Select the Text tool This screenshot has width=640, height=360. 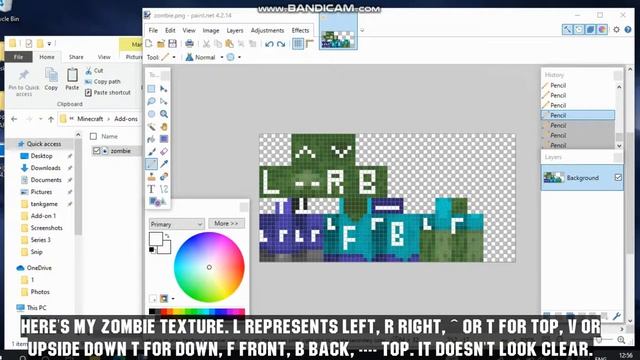pos(151,189)
